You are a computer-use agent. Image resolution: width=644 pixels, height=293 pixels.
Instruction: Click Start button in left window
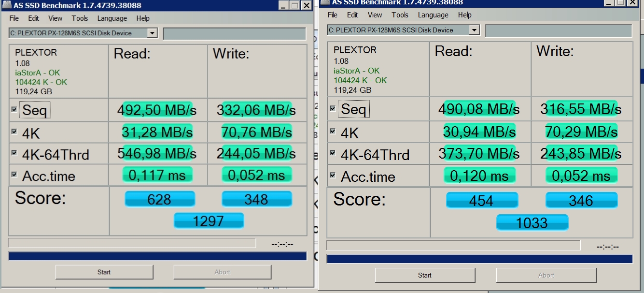coord(104,272)
